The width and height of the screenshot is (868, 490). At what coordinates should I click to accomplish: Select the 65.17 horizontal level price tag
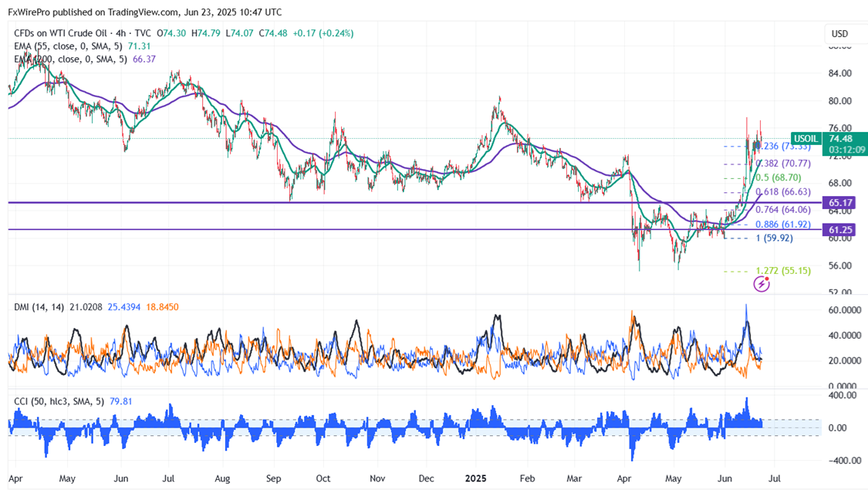(839, 203)
